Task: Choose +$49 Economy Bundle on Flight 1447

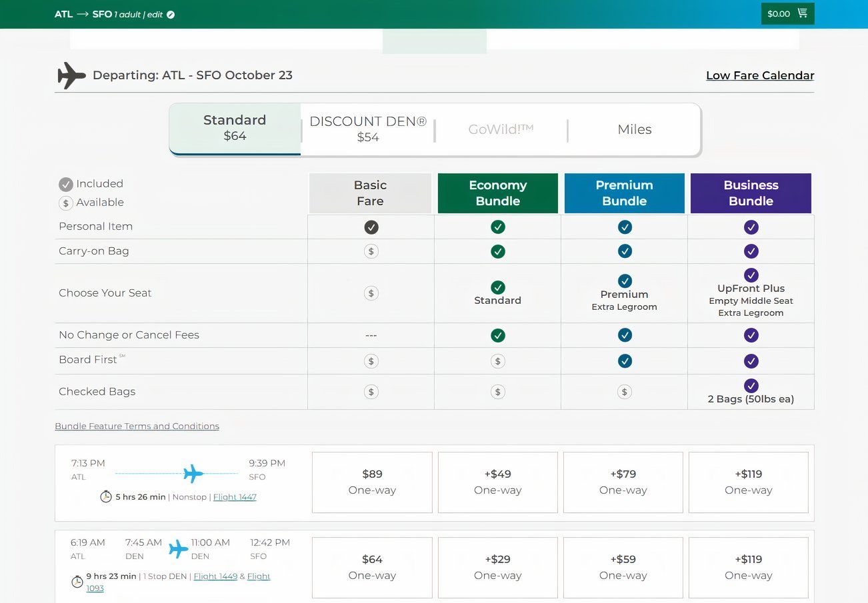Action: [497, 482]
